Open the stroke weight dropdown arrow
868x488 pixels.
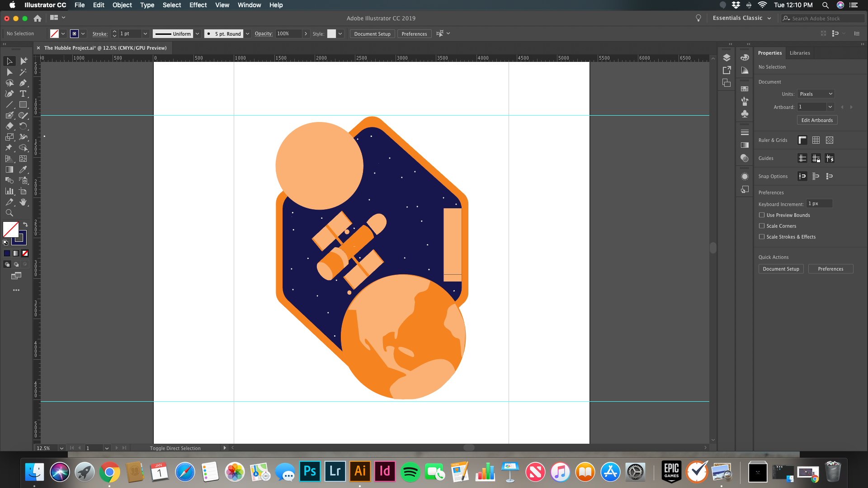145,34
